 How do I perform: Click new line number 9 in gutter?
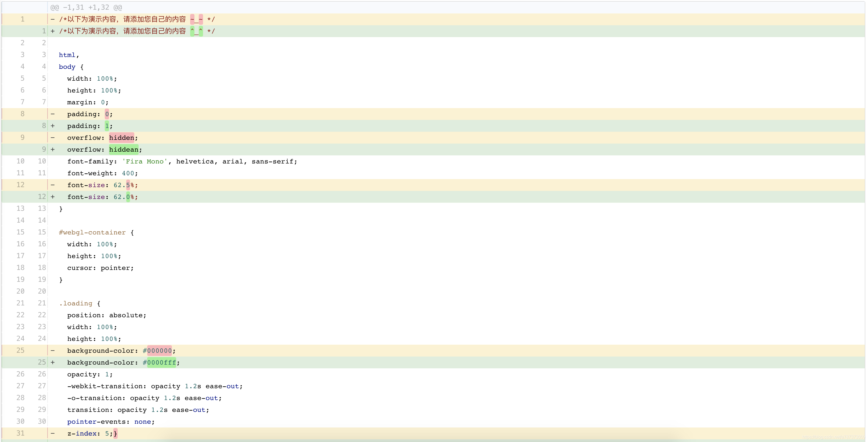(44, 149)
